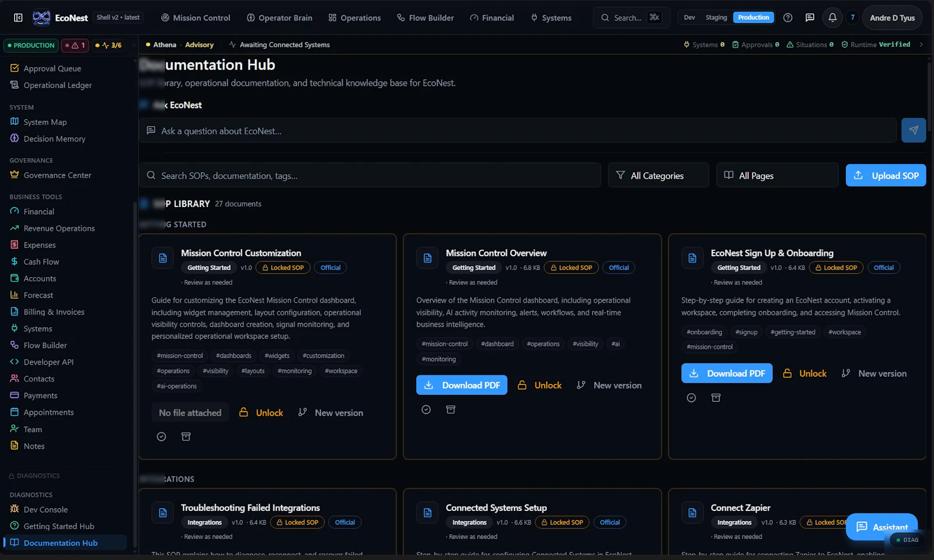
Task: Open the Systems top tab
Action: (550, 17)
